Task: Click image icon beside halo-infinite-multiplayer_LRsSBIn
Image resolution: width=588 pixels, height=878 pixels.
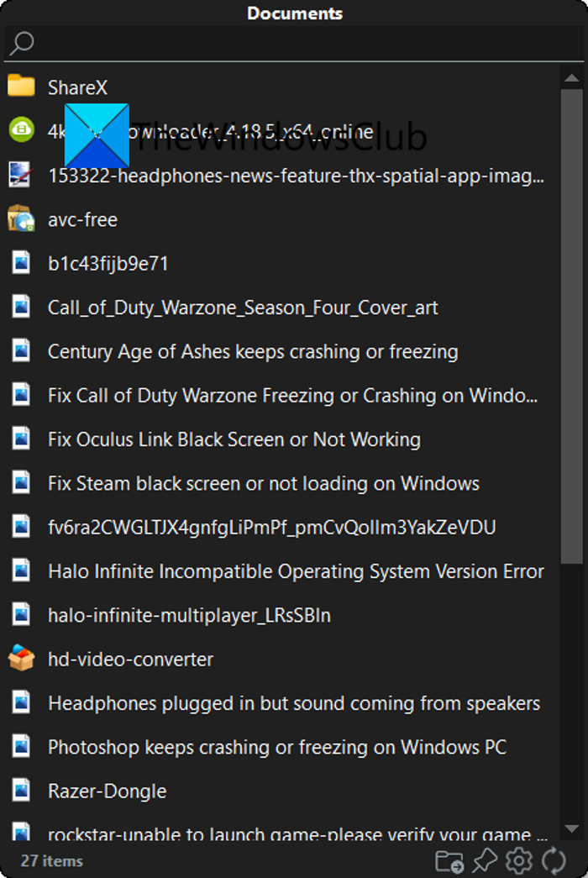Action: pyautogui.click(x=21, y=614)
